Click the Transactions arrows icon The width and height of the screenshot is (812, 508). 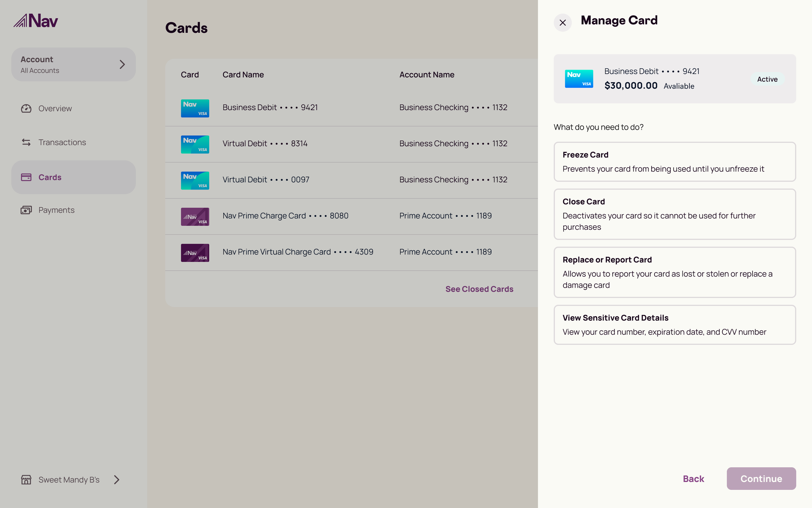coord(26,142)
